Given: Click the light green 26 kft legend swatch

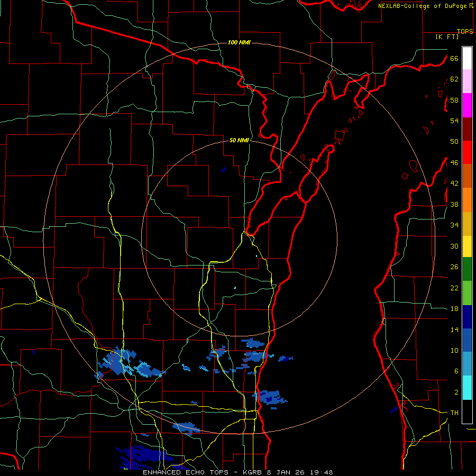Looking at the screenshot, I should (467, 293).
